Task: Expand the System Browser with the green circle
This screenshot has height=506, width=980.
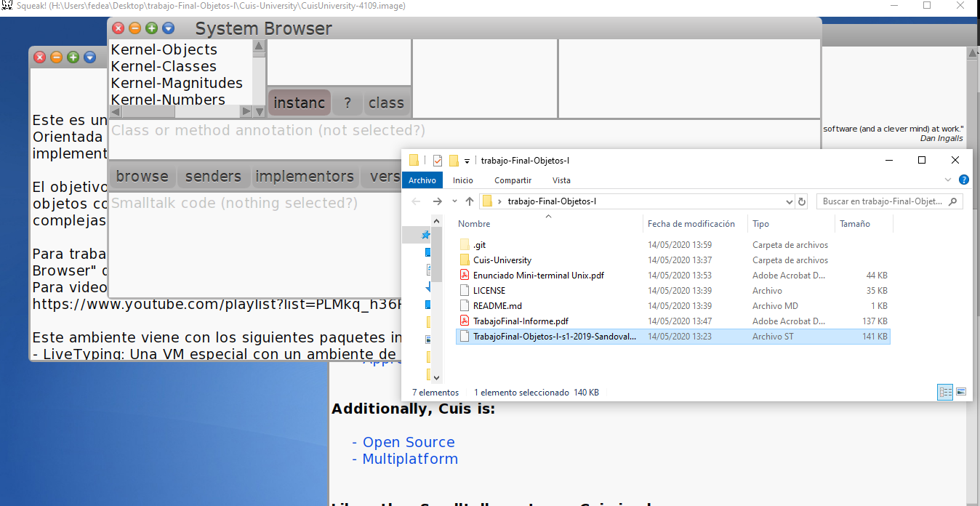Action: (151, 28)
